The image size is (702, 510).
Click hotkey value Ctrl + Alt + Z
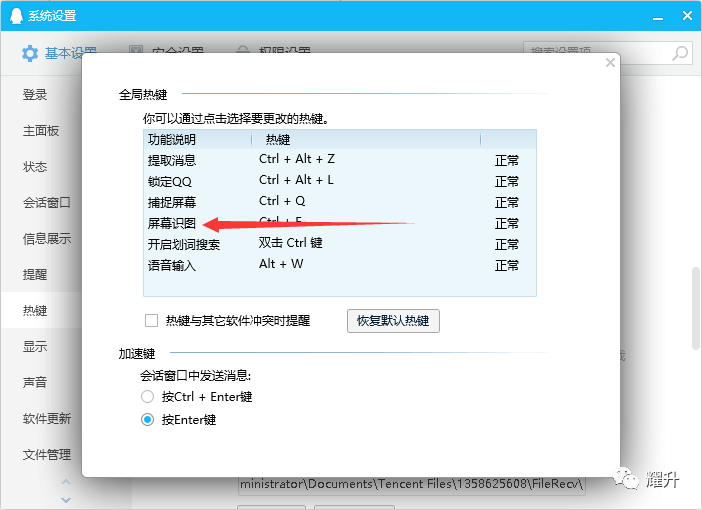[296, 159]
